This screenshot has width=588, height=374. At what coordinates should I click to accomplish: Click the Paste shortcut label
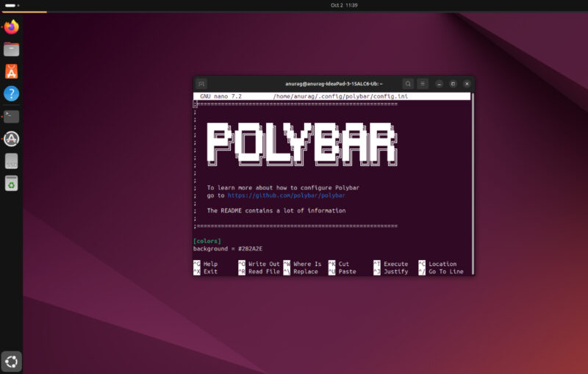[347, 272]
